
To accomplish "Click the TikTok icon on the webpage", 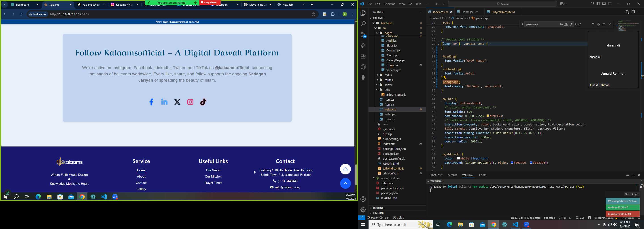I will (x=203, y=102).
